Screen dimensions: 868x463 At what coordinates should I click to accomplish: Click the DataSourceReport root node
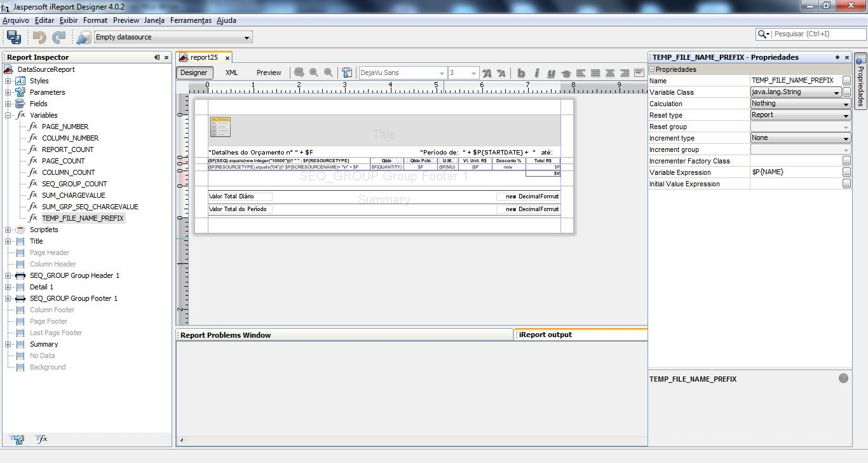pos(46,69)
